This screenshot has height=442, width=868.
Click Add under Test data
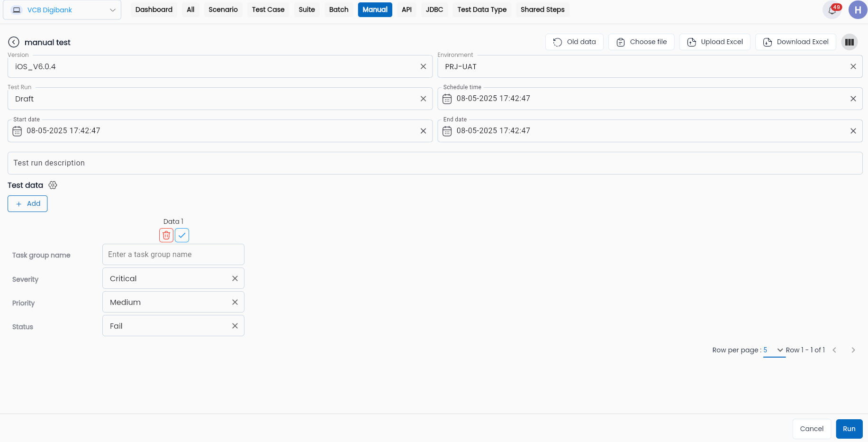pos(27,203)
